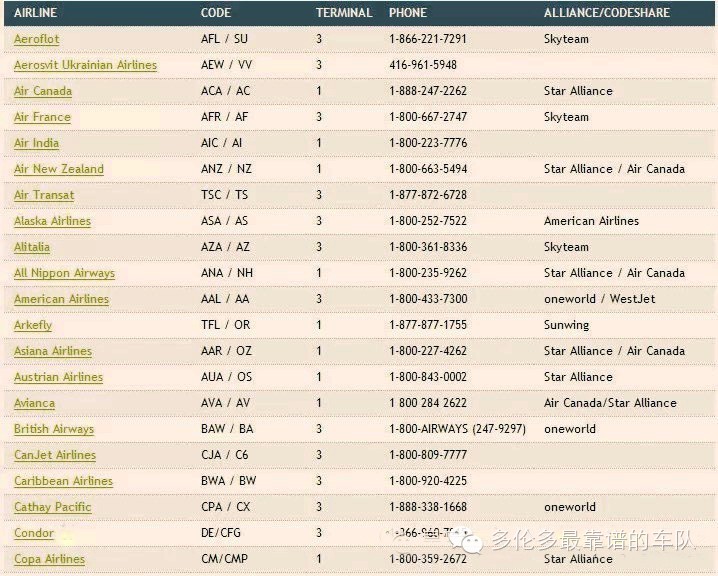Select phone number 1-866-221-7291
Viewport: 718px width, 576px height.
point(428,39)
